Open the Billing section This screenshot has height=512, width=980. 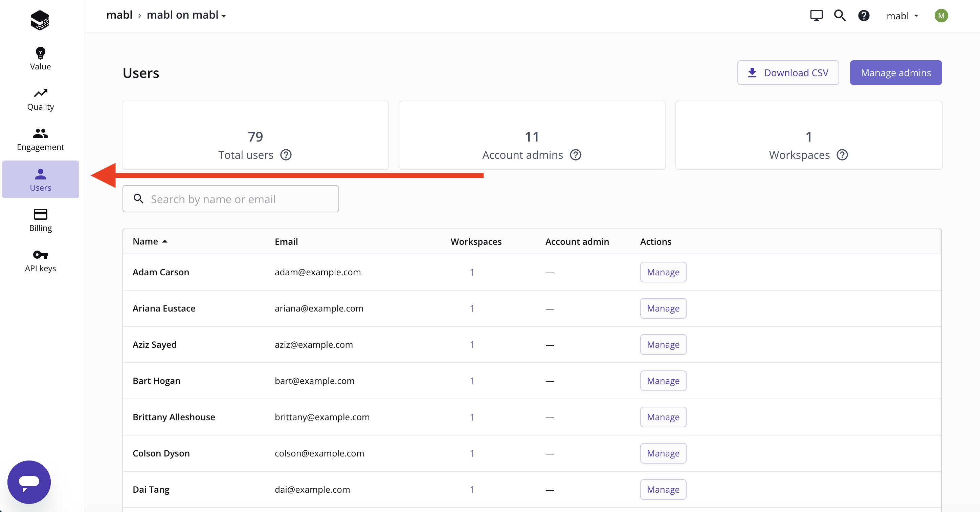[40, 220]
